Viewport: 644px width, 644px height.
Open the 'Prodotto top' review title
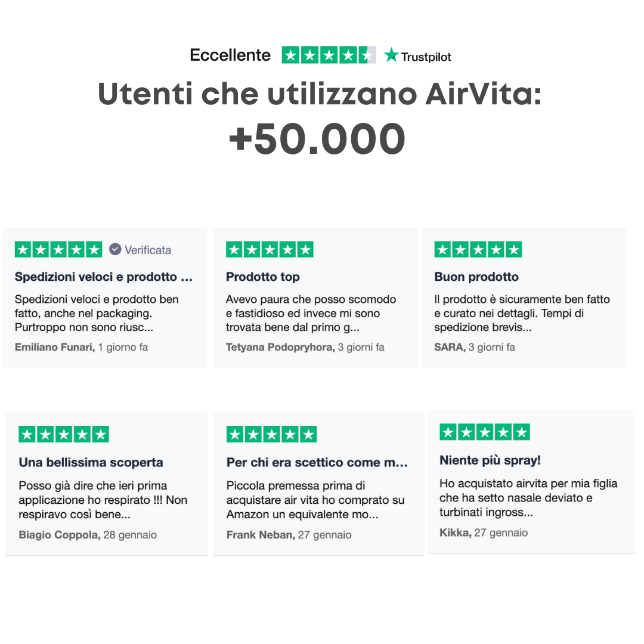(263, 277)
